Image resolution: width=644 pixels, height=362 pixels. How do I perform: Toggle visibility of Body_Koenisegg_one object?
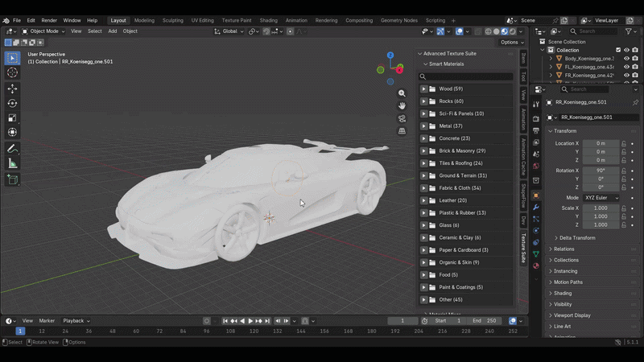pos(626,58)
